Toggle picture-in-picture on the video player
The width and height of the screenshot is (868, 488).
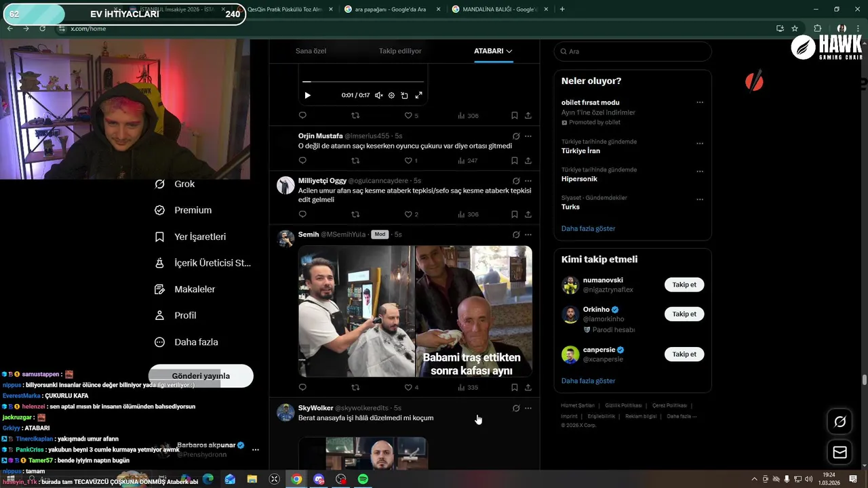(404, 96)
